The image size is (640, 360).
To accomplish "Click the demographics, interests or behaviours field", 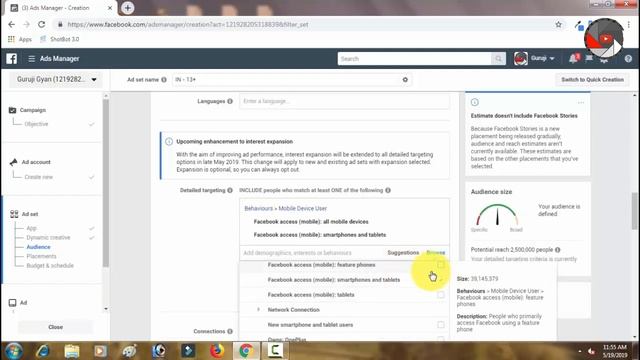I will (x=312, y=253).
